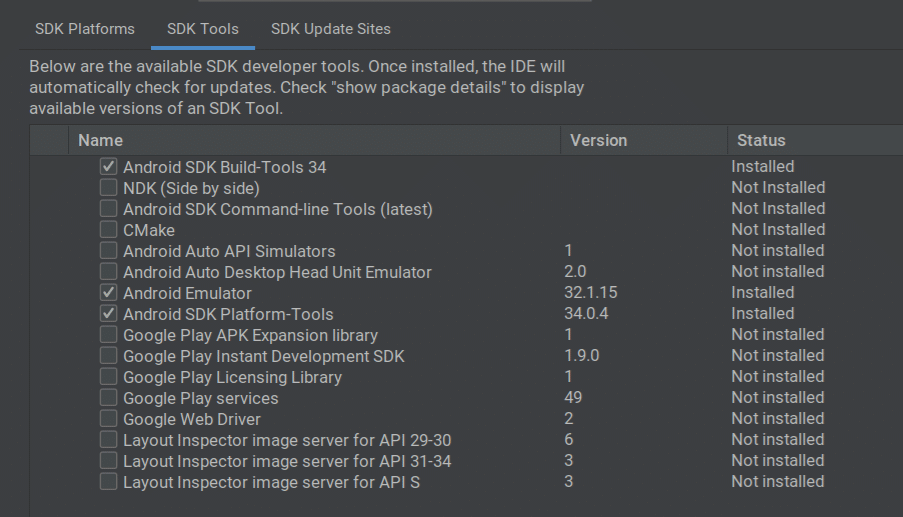The height and width of the screenshot is (517, 903).
Task: Click the Google Play services name
Action: click(x=200, y=398)
